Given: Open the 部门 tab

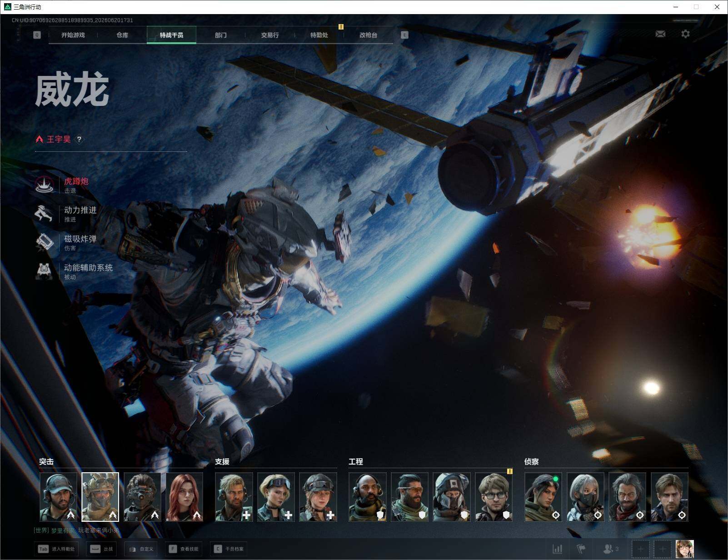Looking at the screenshot, I should [x=221, y=35].
